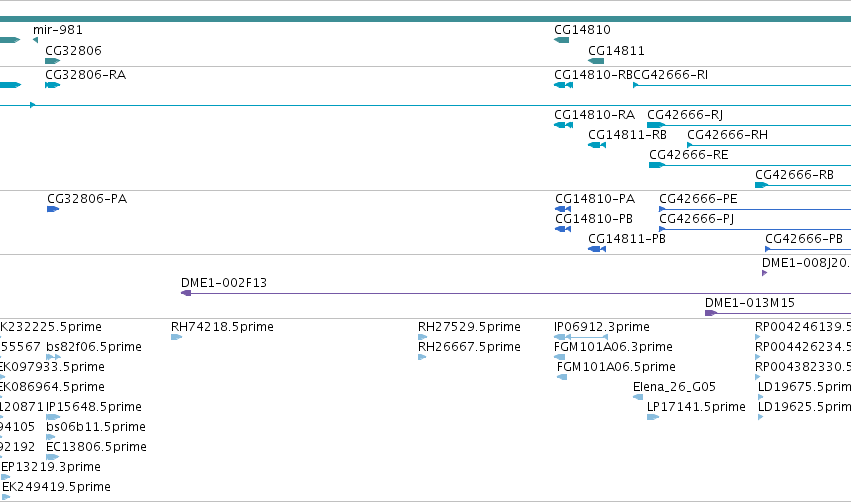851x502 pixels.
Task: Select the RH74218.5prime EST glyph
Action: [176, 337]
